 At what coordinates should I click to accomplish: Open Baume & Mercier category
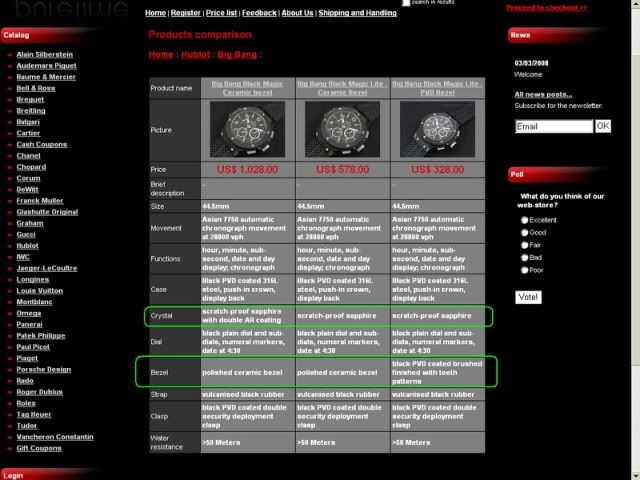(46, 77)
